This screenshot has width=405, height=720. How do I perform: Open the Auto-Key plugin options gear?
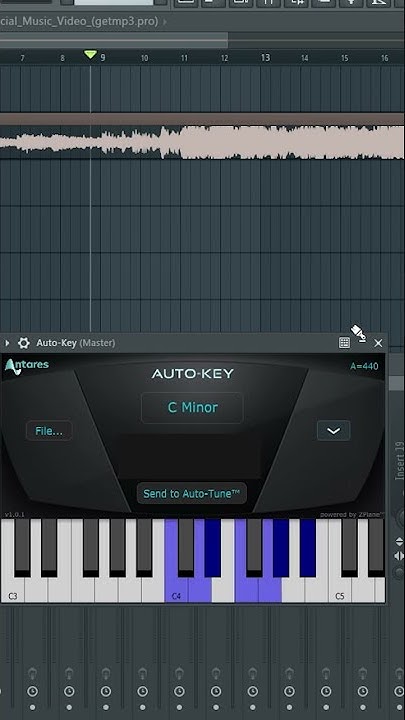click(23, 343)
